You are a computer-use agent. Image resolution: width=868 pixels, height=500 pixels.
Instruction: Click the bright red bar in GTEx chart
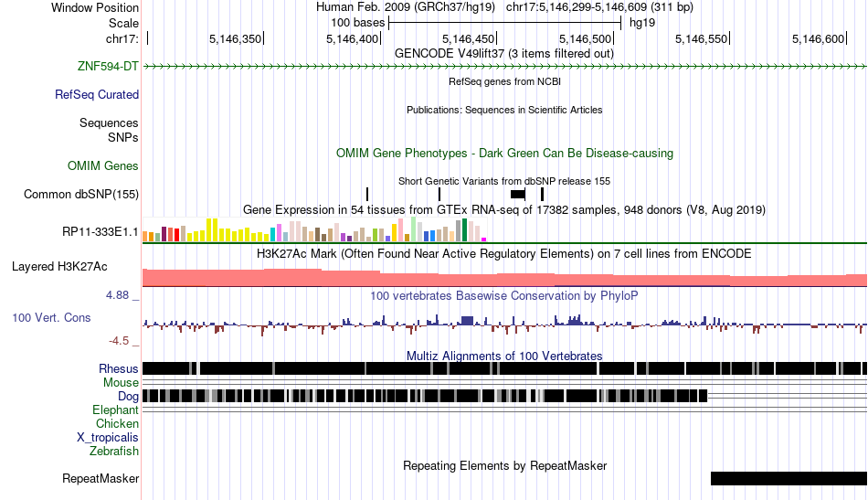point(176,235)
